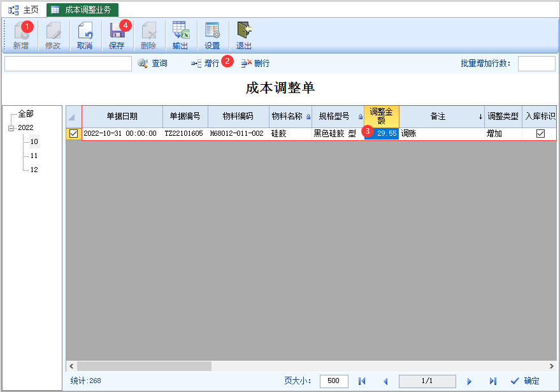Run the 查询 search button
This screenshot has height=392, width=560.
coord(153,63)
